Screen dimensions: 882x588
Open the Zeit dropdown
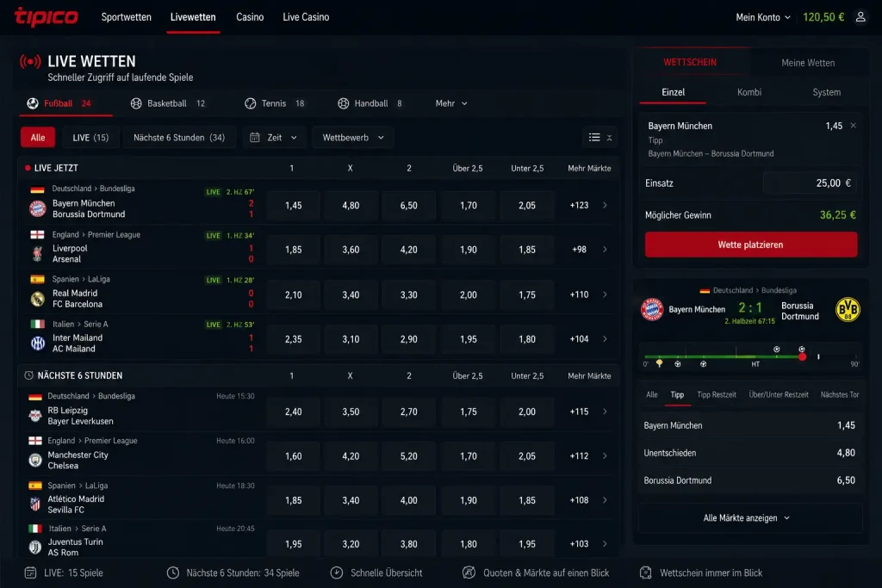(x=273, y=137)
